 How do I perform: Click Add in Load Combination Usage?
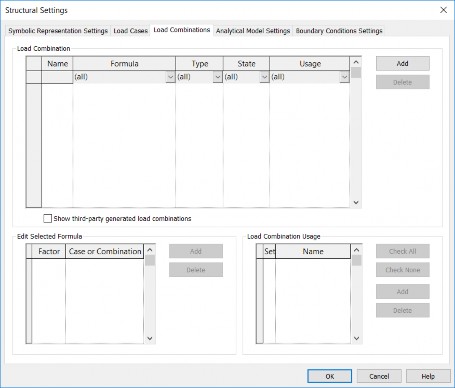(403, 291)
